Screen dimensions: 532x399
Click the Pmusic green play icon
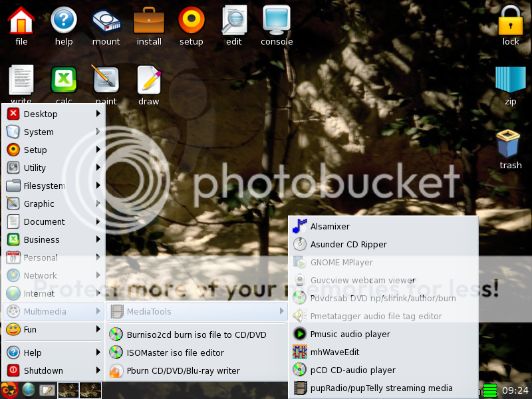click(300, 334)
